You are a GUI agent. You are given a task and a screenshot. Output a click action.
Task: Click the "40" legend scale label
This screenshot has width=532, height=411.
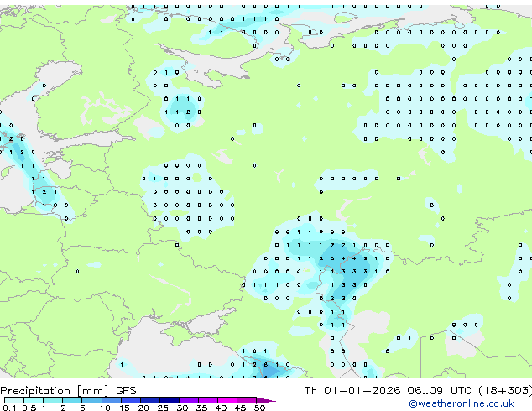point(221,408)
